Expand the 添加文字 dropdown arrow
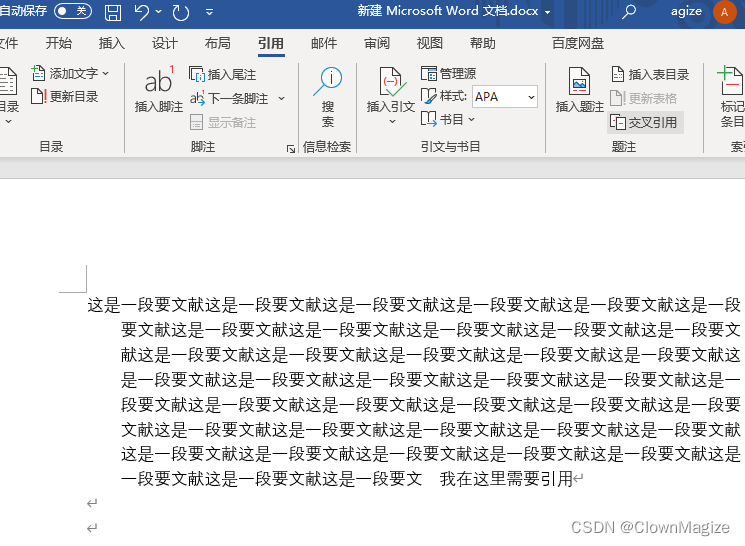The image size is (745, 546). 105,74
